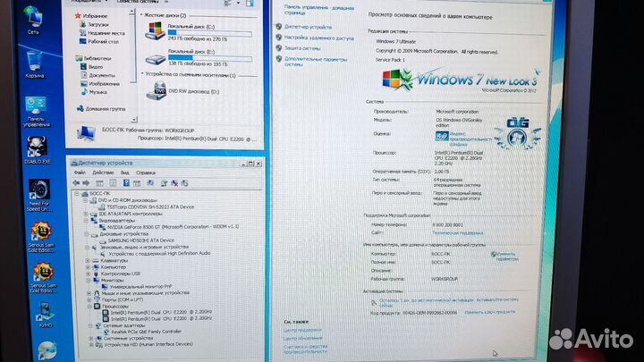
Task: Click Windows Experience Index score badge
Action: (442, 136)
